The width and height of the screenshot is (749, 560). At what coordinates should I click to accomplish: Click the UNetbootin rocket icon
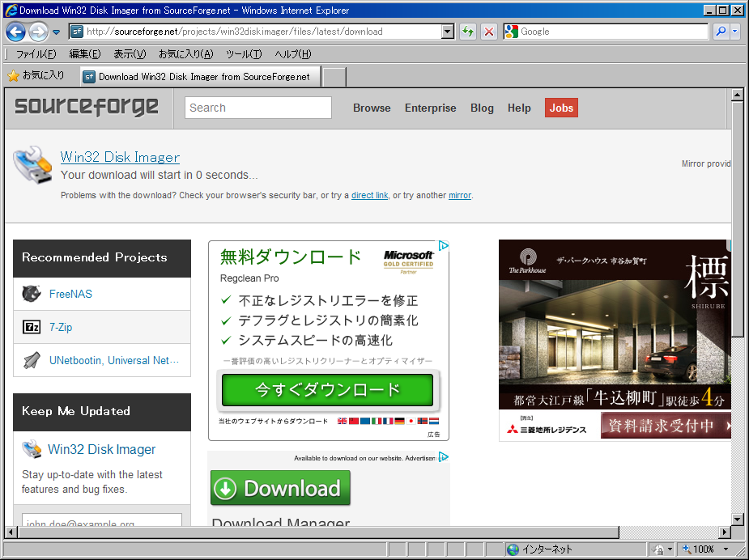pos(32,360)
